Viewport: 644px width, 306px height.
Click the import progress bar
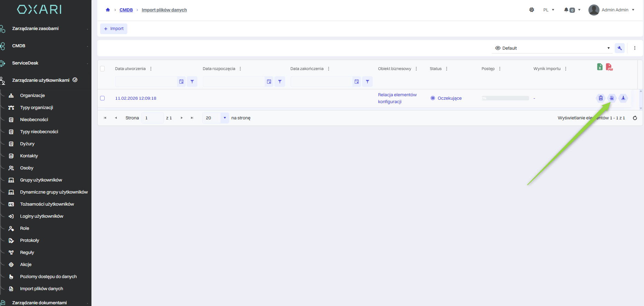tap(505, 98)
